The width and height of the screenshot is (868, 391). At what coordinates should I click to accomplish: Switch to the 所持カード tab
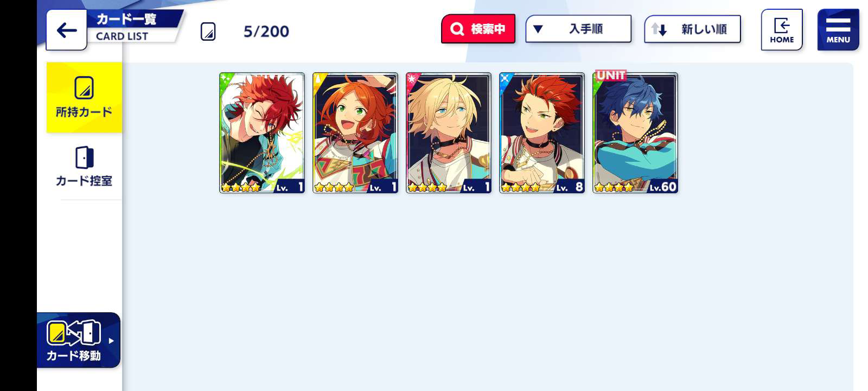click(x=84, y=98)
